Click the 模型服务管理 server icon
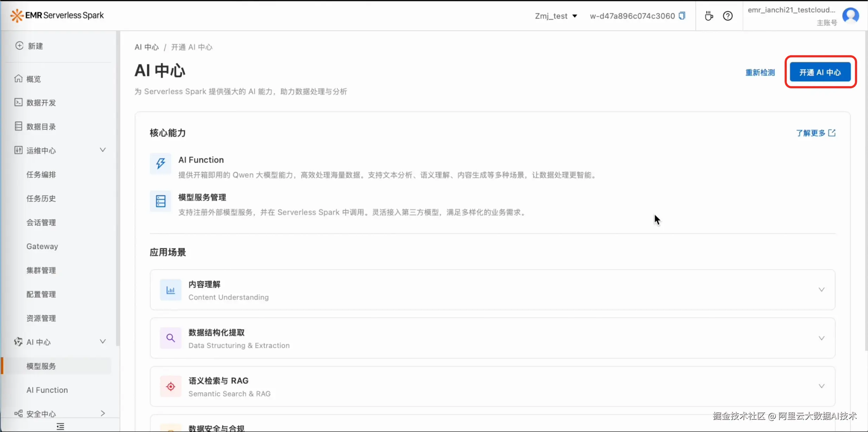The image size is (868, 432). coord(161,201)
